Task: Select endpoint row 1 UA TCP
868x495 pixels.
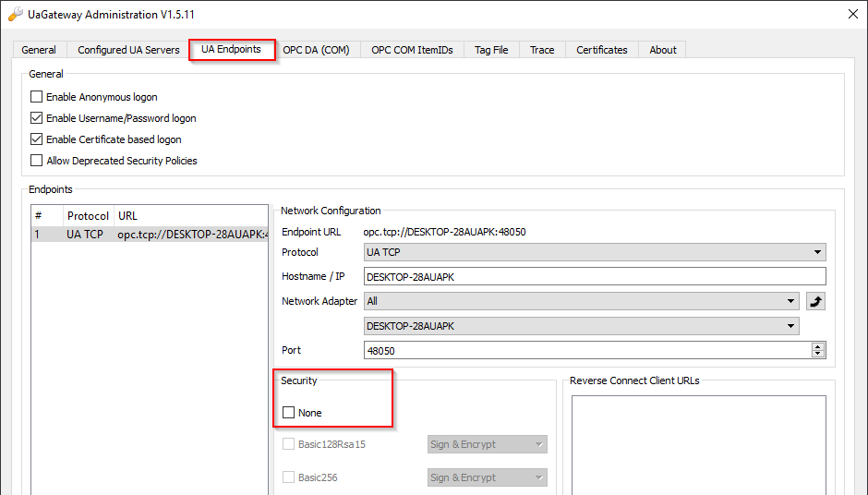Action: tap(150, 235)
